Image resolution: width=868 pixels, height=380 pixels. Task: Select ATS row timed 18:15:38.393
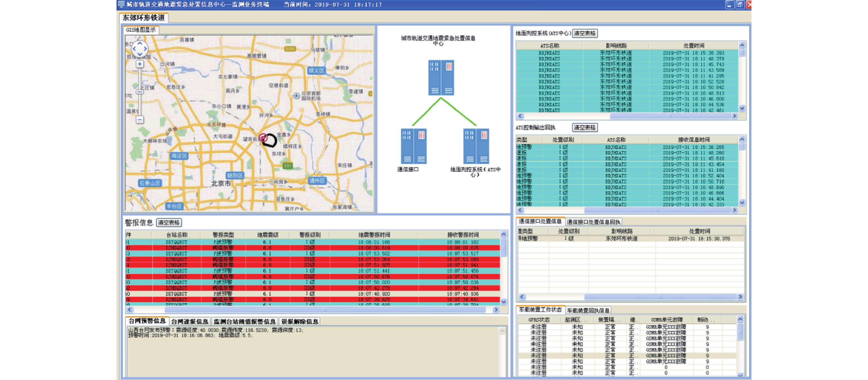(x=627, y=53)
